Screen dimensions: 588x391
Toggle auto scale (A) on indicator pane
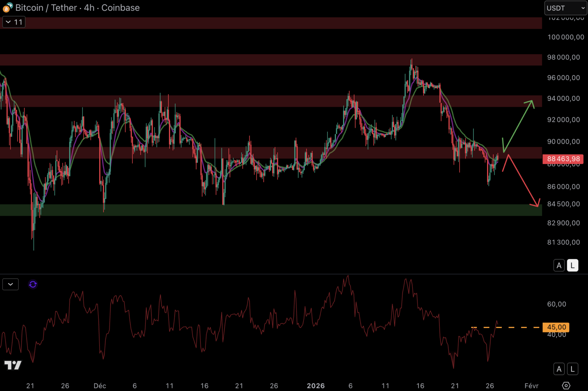[x=559, y=369]
